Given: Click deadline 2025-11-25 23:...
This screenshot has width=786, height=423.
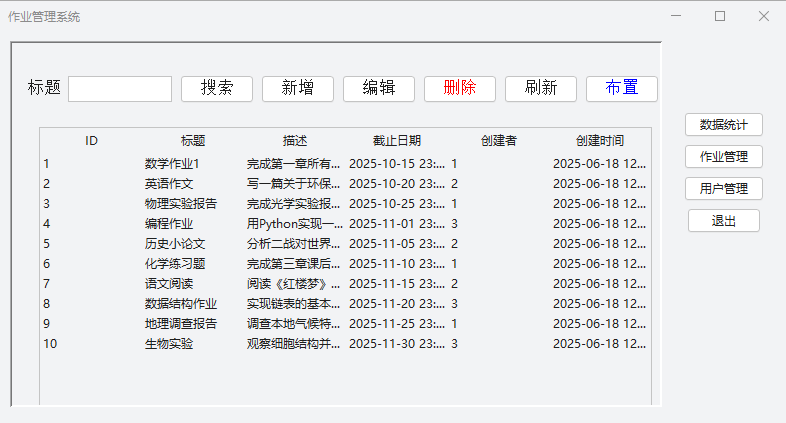Looking at the screenshot, I should pos(397,324).
